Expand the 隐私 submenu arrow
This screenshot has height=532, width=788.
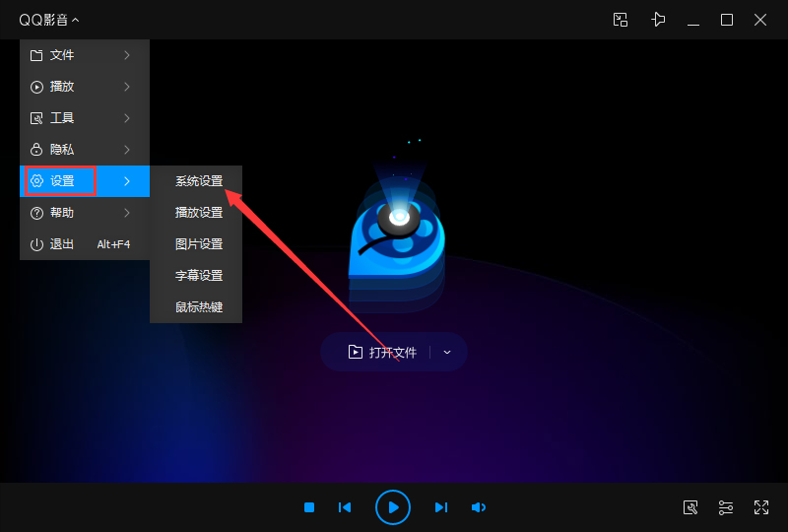point(127,150)
